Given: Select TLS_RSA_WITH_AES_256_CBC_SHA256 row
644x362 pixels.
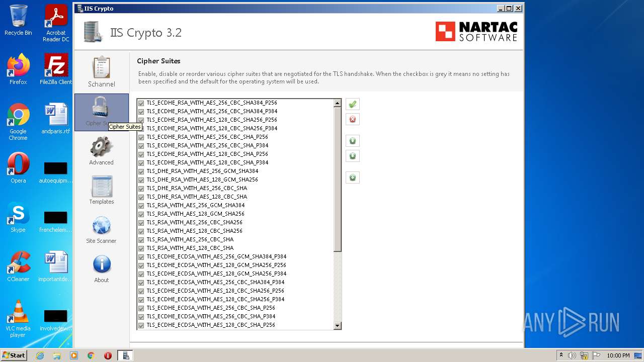Looking at the screenshot, I should pos(235,222).
